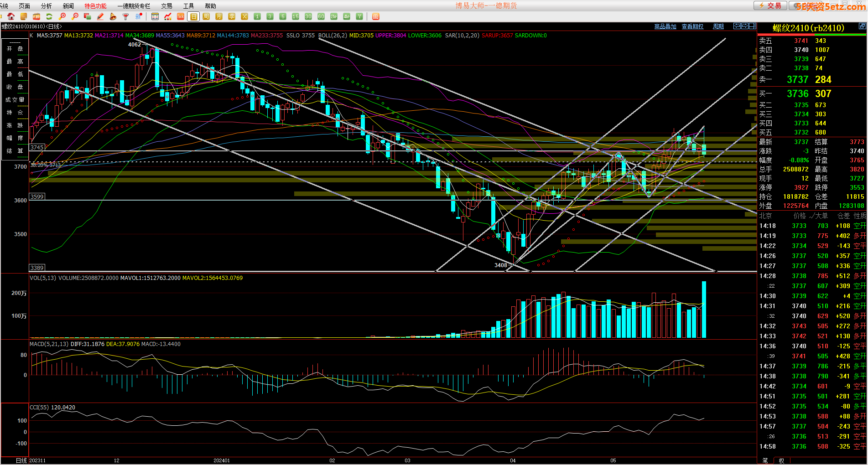Image resolution: width=868 pixels, height=465 pixels.
Task: Switch to the 5-minute period
Action: pos(283,16)
